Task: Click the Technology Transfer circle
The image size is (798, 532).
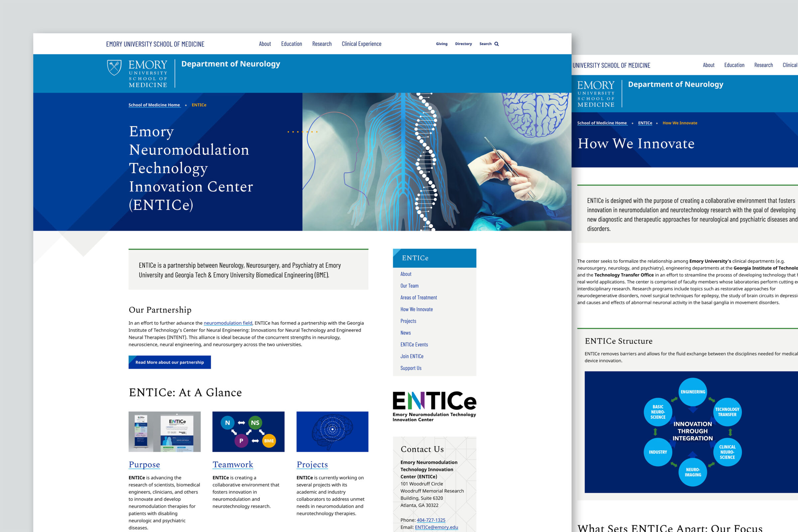Action: 727,412
